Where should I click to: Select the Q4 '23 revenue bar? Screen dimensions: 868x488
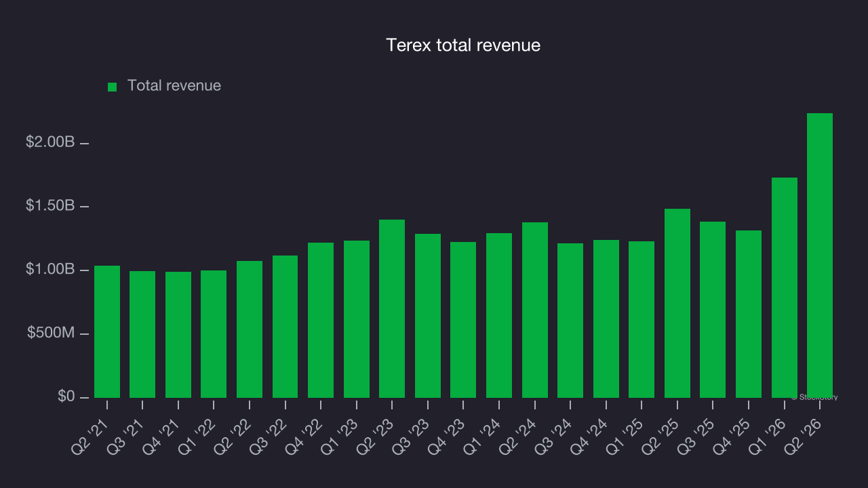pos(463,320)
